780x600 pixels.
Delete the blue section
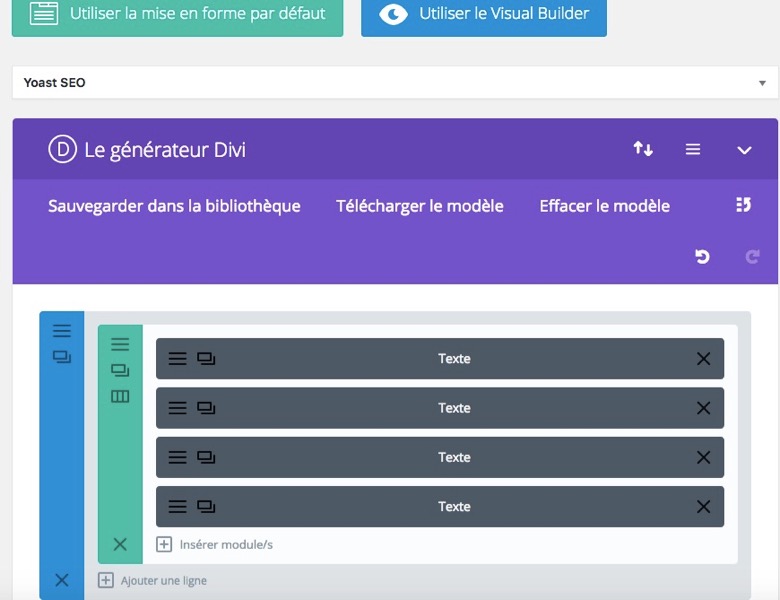click(x=62, y=580)
